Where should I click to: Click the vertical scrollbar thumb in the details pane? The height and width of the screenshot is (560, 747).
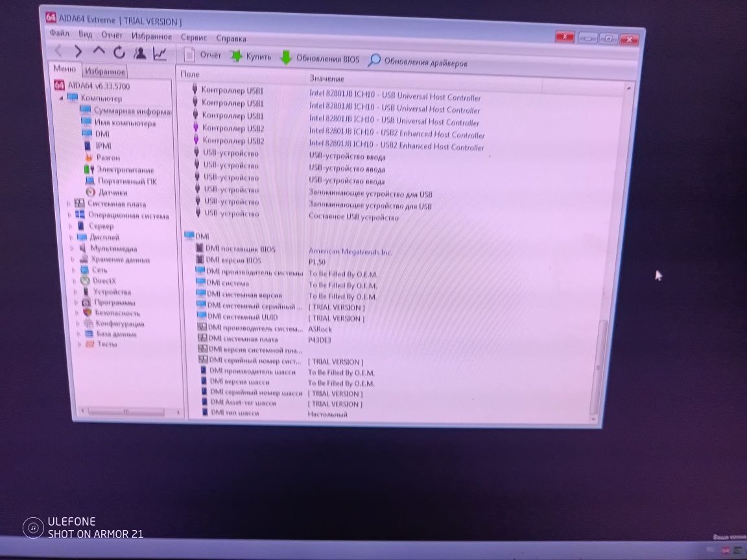pos(598,367)
